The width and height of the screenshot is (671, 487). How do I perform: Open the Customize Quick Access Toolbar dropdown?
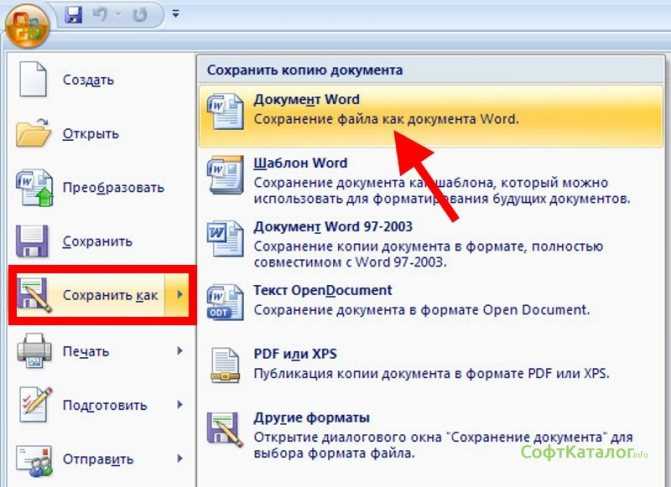[x=175, y=14]
